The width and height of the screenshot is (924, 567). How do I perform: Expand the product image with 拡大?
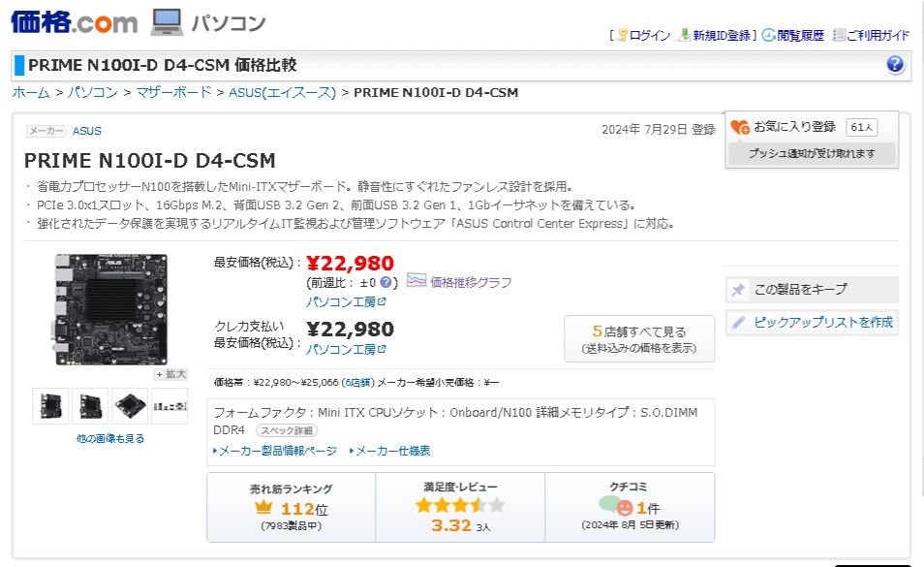pos(170,374)
